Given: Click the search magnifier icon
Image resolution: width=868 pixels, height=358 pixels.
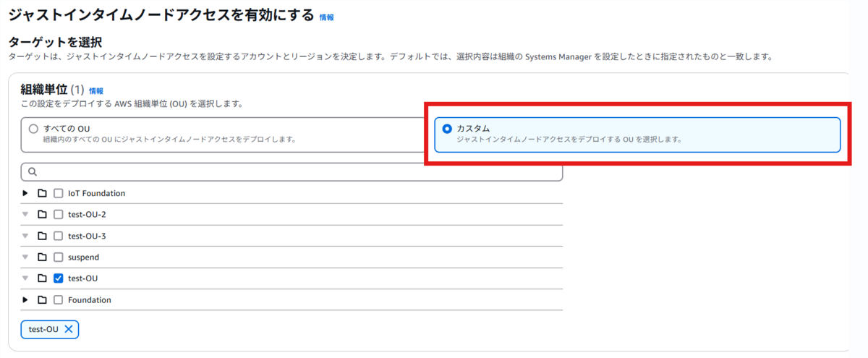Looking at the screenshot, I should click(x=33, y=172).
